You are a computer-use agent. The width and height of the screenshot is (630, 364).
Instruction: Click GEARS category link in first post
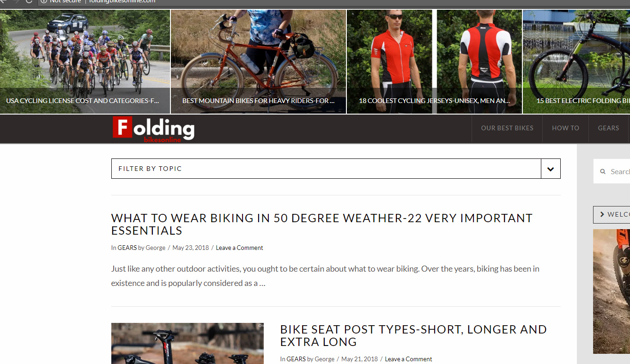click(x=127, y=248)
